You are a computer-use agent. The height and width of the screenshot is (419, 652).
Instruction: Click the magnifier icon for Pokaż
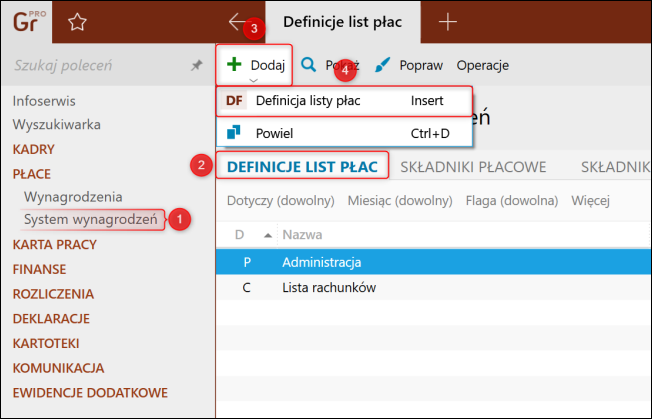(x=309, y=65)
